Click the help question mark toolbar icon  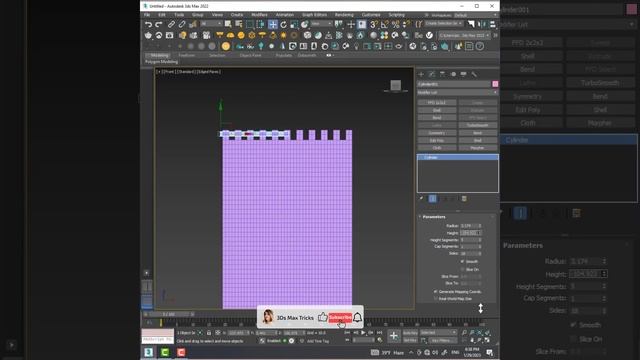pyautogui.click(x=480, y=46)
